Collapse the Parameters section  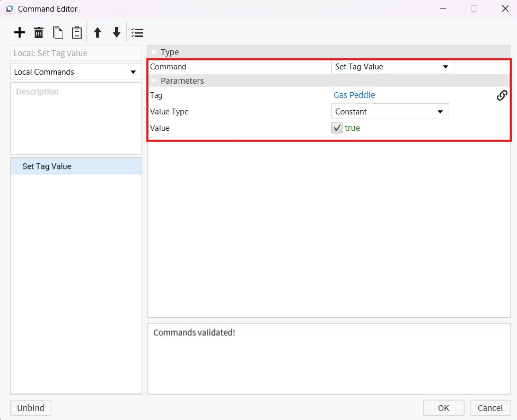click(x=154, y=81)
